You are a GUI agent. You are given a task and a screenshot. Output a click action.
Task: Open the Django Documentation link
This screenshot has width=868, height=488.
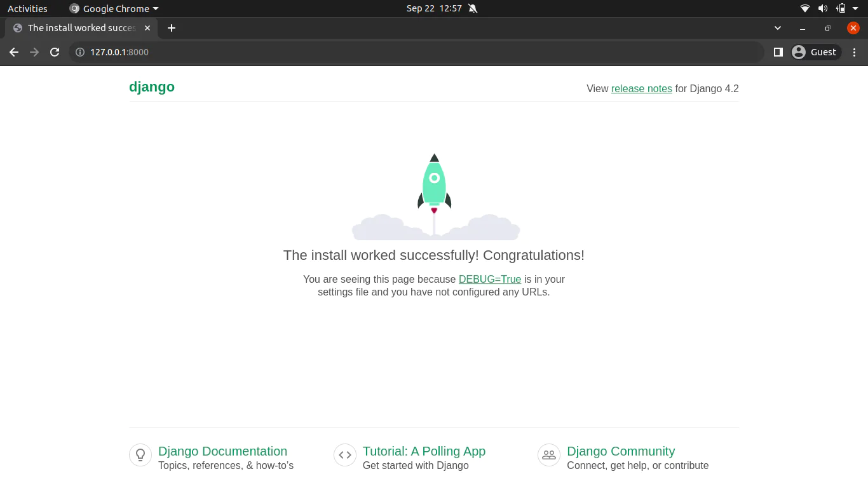(x=222, y=451)
